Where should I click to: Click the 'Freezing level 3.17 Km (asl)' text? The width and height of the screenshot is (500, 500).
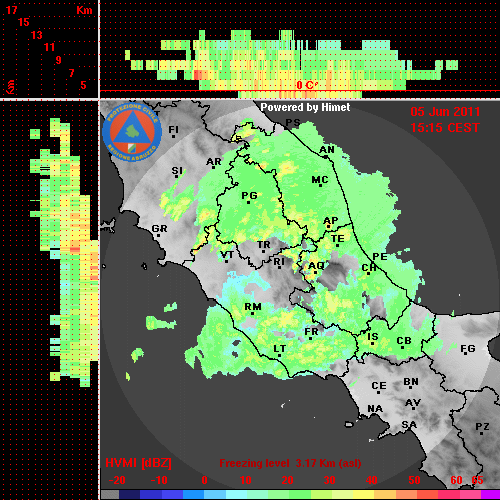click(x=290, y=463)
